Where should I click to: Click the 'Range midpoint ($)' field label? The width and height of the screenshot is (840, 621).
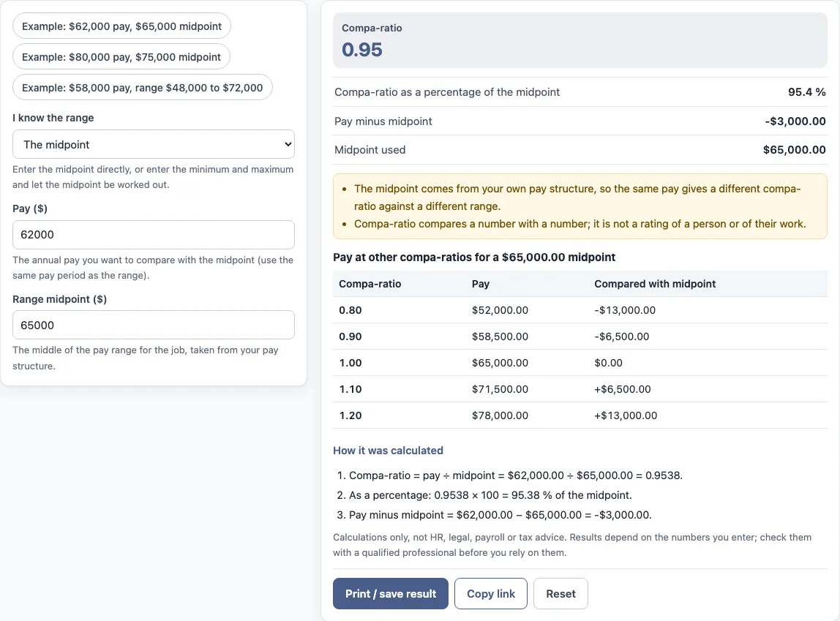coord(59,299)
